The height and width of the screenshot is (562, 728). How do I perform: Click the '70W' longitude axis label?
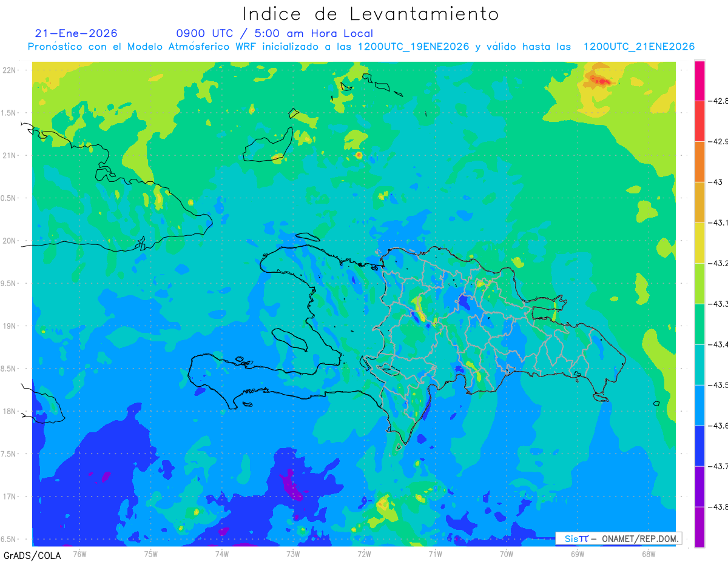(x=506, y=554)
